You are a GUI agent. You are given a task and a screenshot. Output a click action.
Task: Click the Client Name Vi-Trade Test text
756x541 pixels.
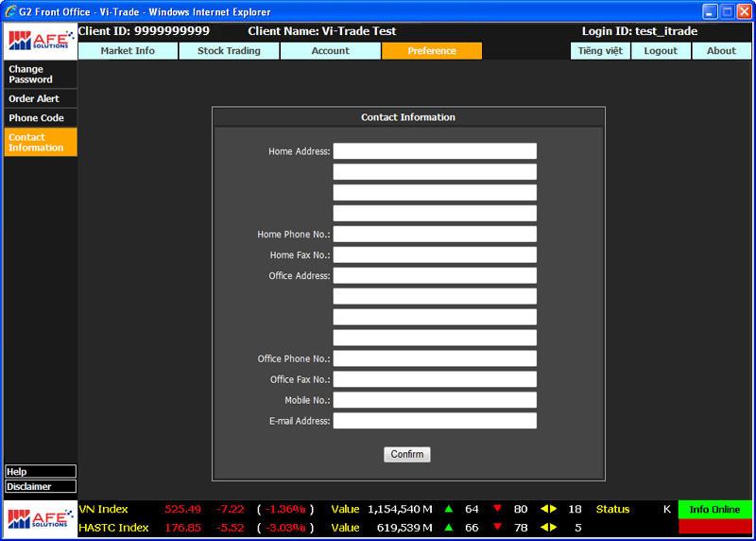click(322, 31)
